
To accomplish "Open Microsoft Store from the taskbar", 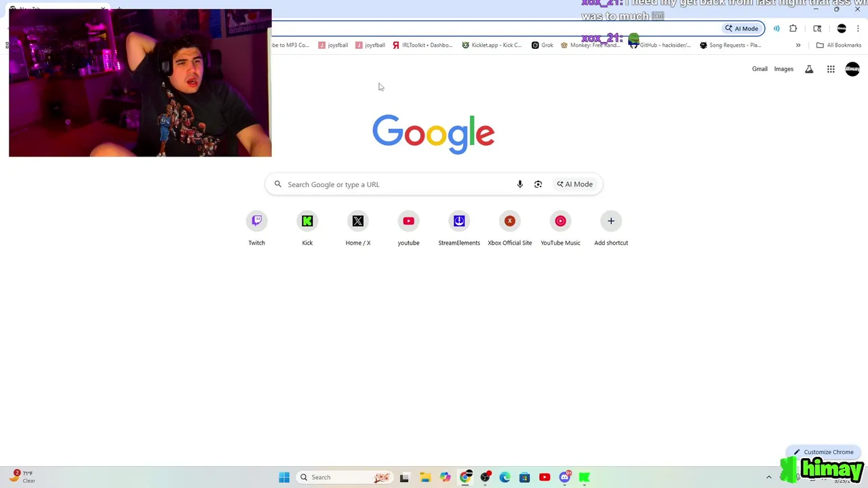I will pos(524,477).
